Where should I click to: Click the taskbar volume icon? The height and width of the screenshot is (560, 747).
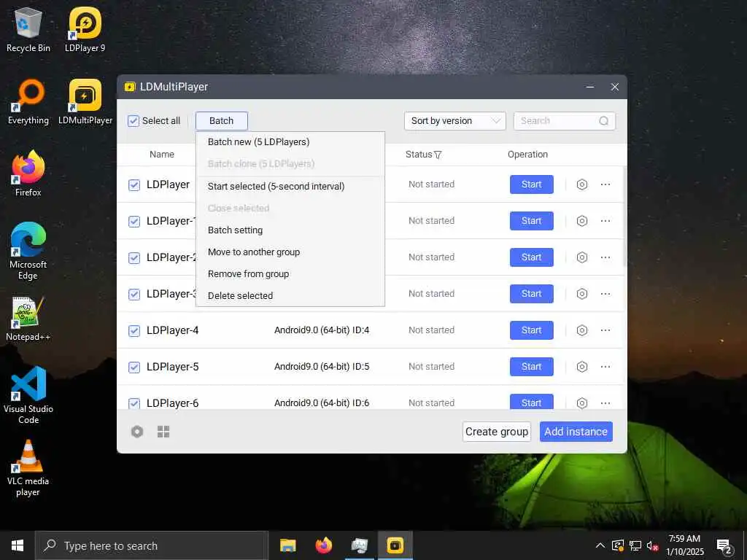click(652, 545)
